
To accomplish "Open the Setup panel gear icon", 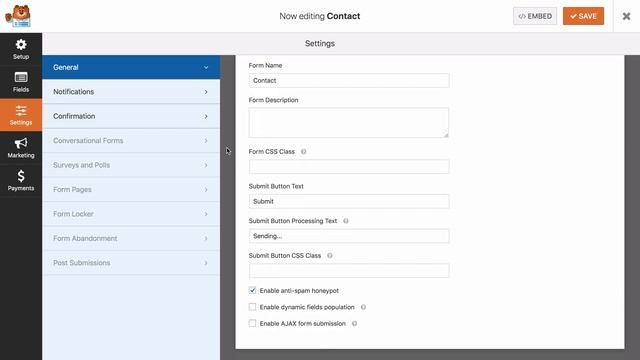I will [x=21, y=45].
